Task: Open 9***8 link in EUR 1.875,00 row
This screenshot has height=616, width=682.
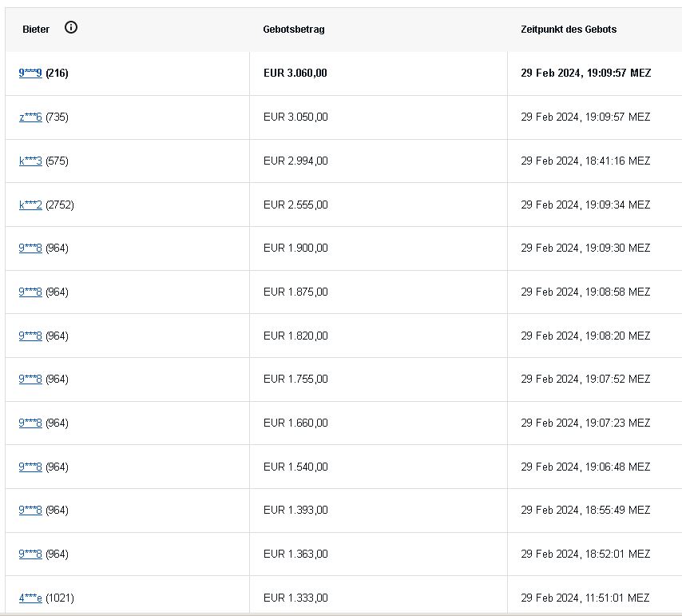Action: coord(30,292)
